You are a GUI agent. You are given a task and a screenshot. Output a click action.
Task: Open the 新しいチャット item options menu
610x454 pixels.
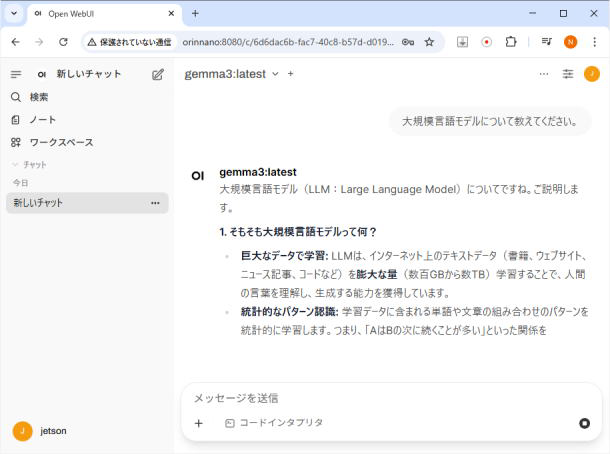(x=155, y=203)
